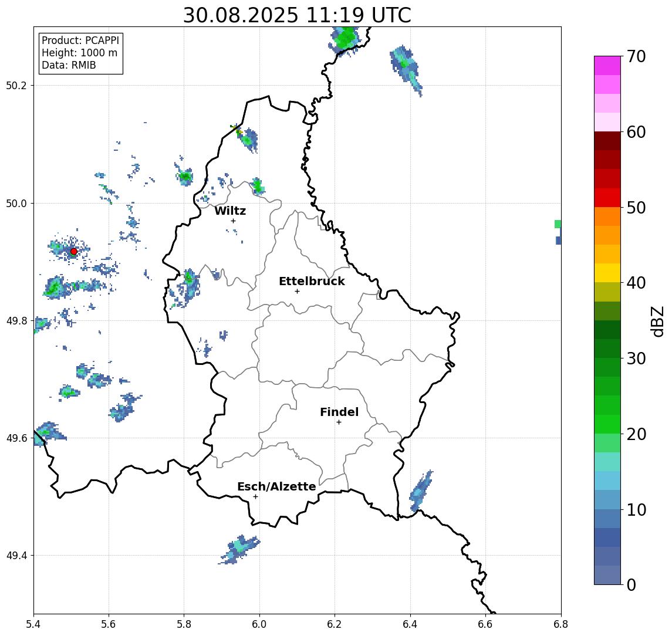
Task: Click the 'Height: 1000 m' text line
Action: 79,53
